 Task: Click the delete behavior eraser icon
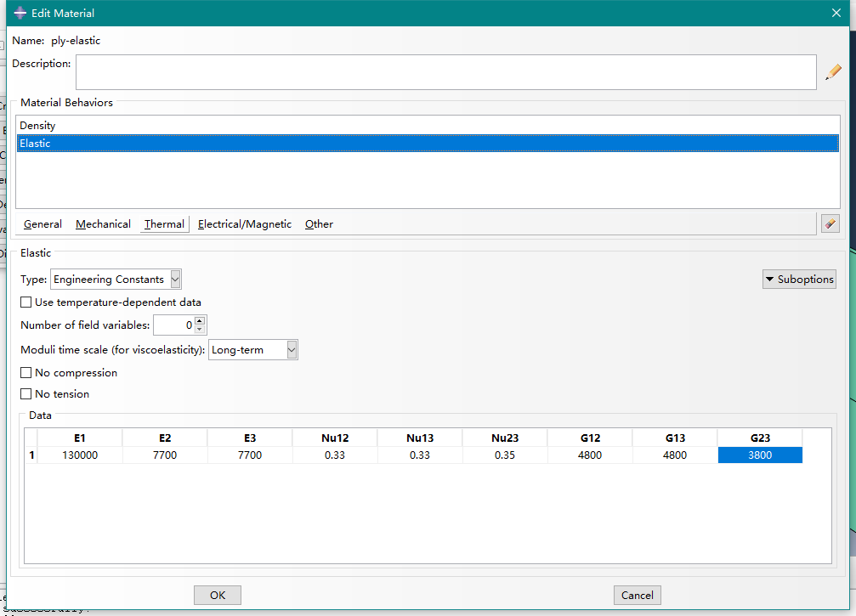coord(830,223)
